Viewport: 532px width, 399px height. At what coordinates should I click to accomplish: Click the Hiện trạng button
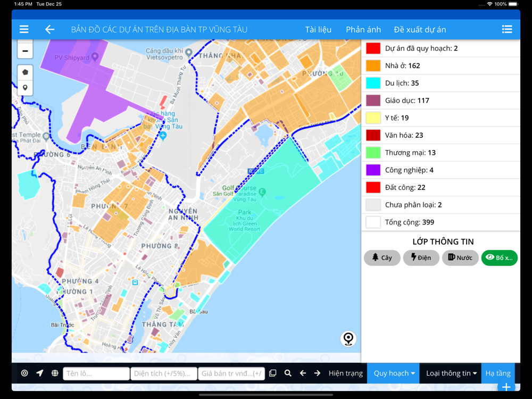pyautogui.click(x=346, y=373)
